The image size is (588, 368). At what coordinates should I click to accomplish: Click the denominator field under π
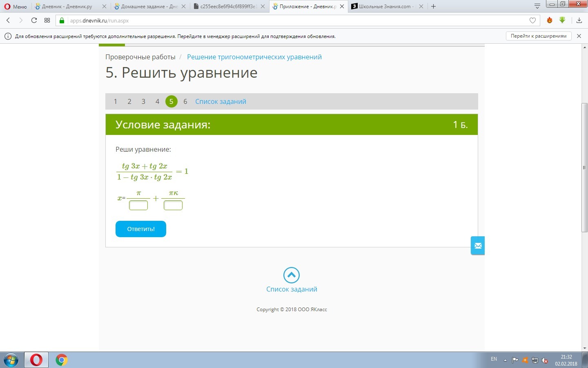(138, 205)
